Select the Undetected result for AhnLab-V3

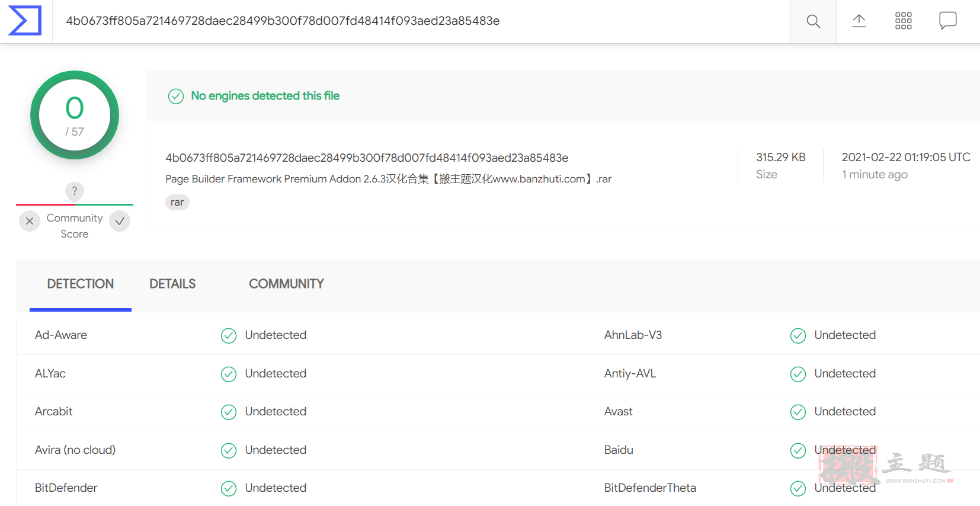pyautogui.click(x=845, y=335)
